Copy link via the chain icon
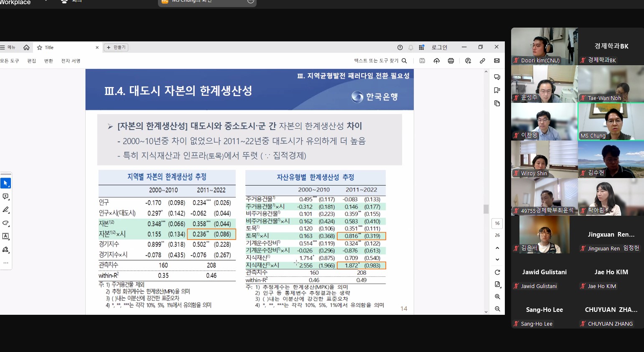 pos(482,61)
